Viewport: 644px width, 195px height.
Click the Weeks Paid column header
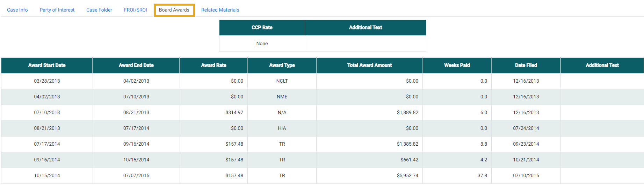coord(457,65)
